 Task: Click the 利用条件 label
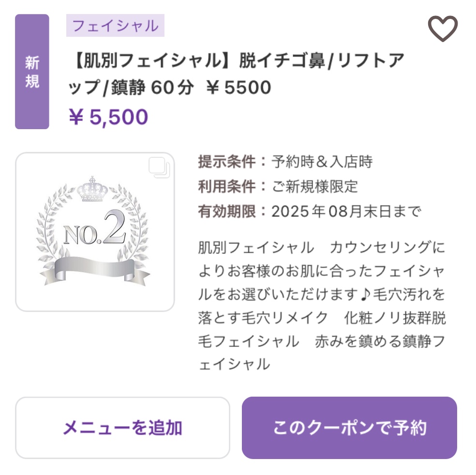(227, 186)
